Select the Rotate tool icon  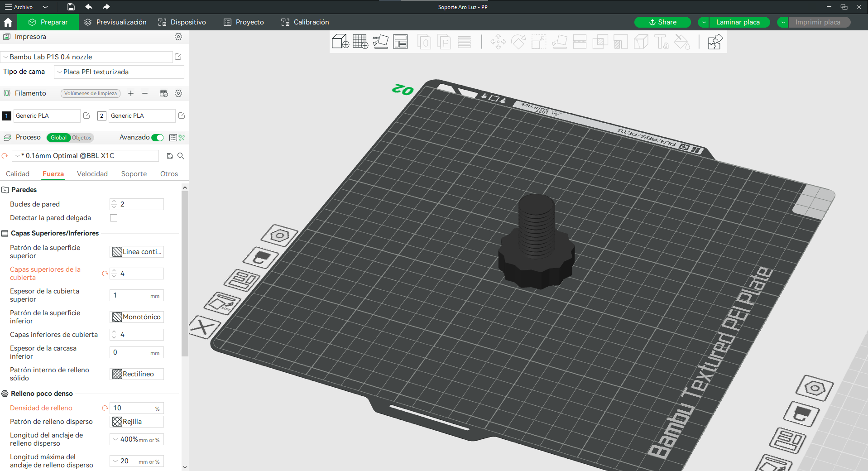pos(518,42)
